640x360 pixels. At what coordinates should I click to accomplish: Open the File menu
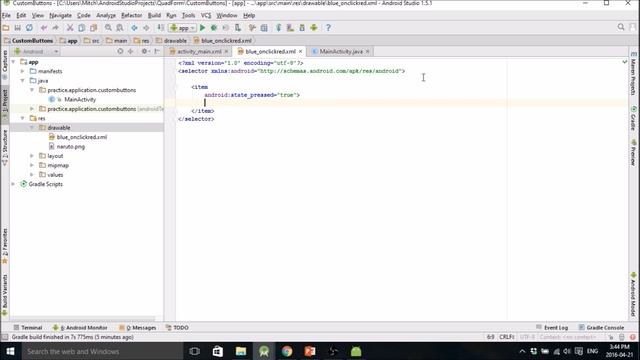point(6,16)
